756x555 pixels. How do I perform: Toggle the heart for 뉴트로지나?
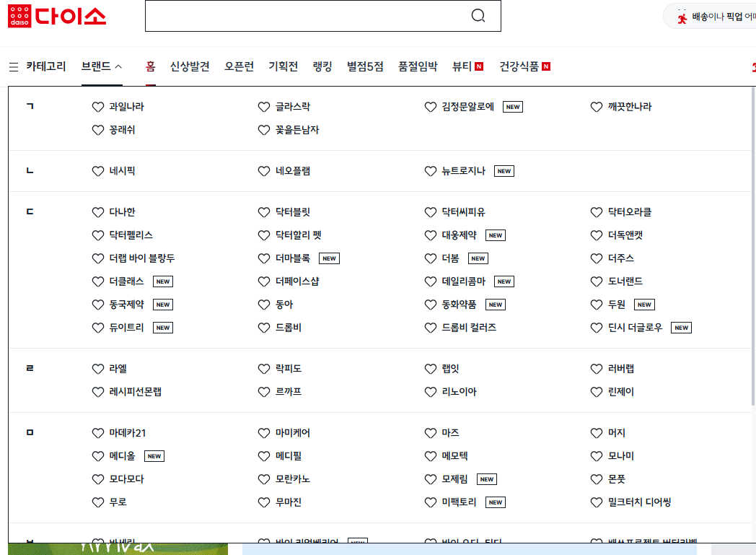(x=431, y=171)
